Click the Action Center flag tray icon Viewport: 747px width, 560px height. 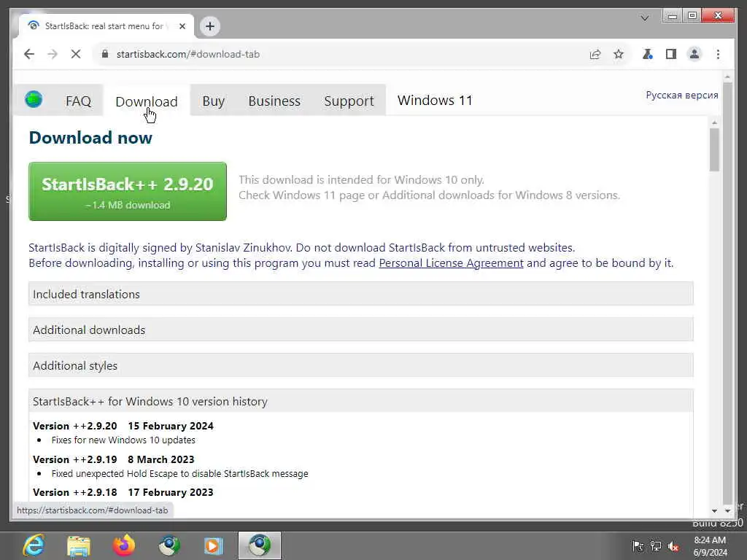click(x=638, y=546)
